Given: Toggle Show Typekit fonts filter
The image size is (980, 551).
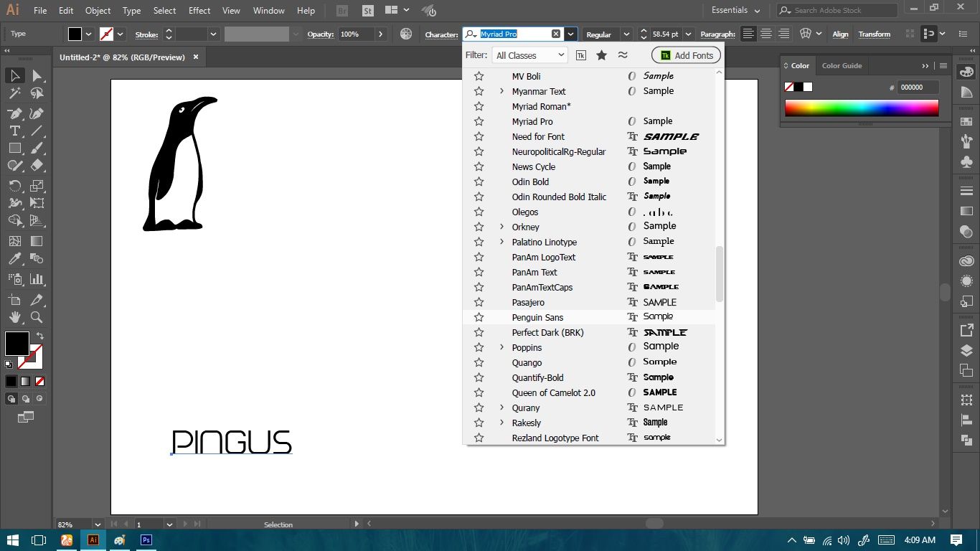Looking at the screenshot, I should coord(580,55).
